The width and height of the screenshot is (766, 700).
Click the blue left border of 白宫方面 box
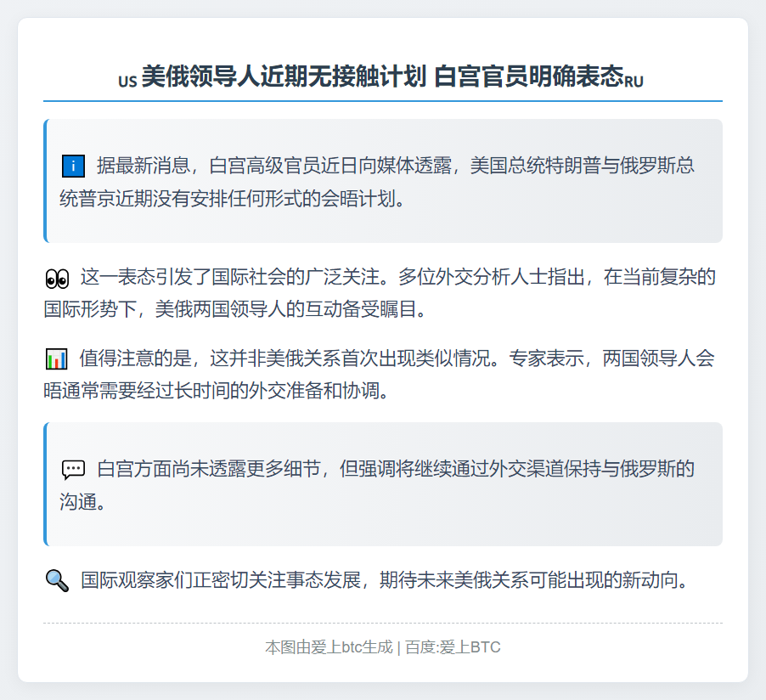coord(45,484)
